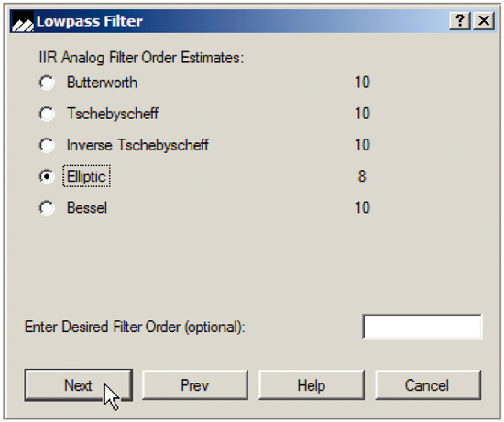Click the Butterworth text label

102,83
